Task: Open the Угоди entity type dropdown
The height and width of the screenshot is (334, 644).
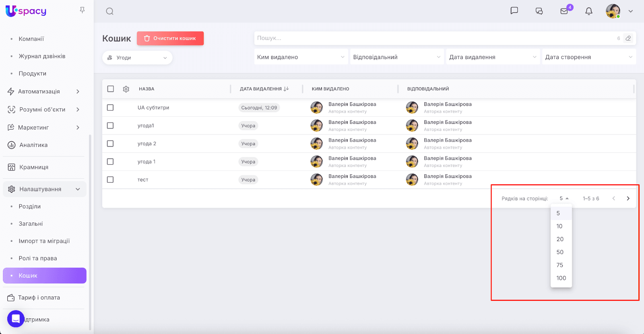Action: click(x=137, y=58)
